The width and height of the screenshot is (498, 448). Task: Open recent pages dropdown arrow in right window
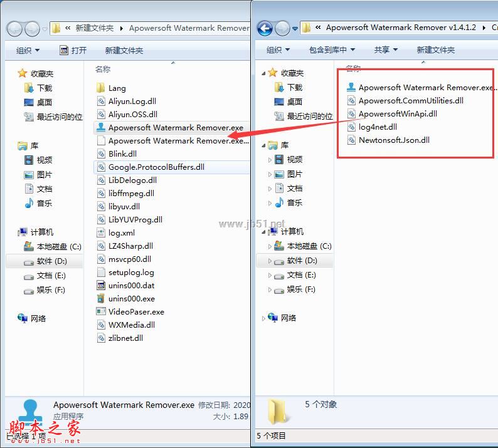coord(295,29)
